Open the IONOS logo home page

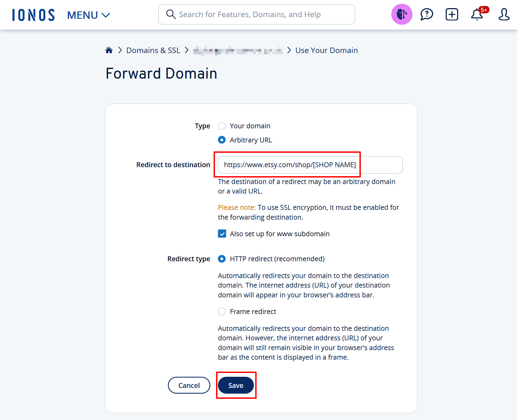click(33, 15)
